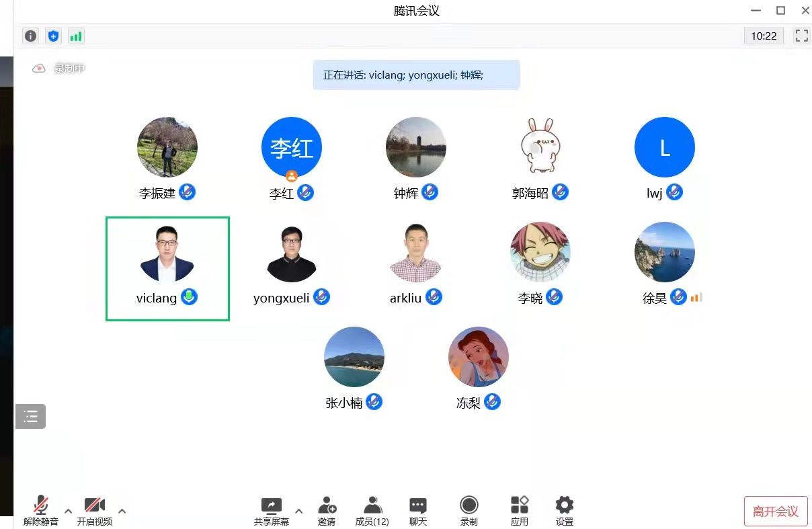Viewport: 812px width, 529px height.
Task: Turn on video (开启视频)
Action: [94, 510]
